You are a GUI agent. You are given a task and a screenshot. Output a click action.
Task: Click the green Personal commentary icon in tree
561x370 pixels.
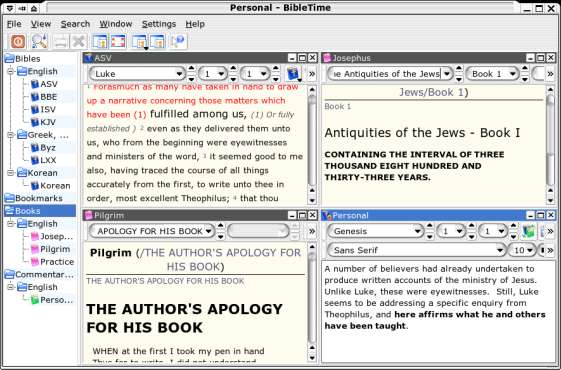click(x=35, y=300)
